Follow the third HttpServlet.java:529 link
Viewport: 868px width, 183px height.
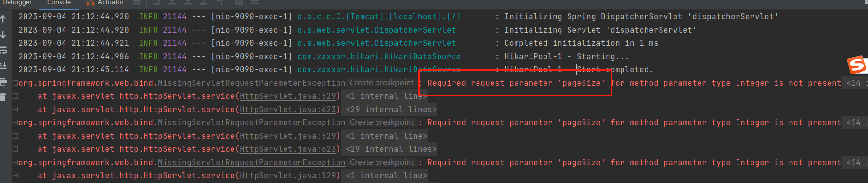tap(287, 176)
